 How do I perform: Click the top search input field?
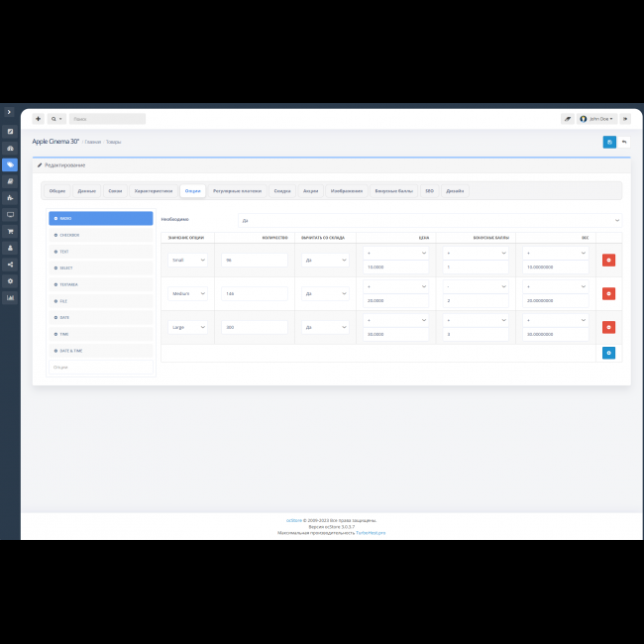click(107, 119)
